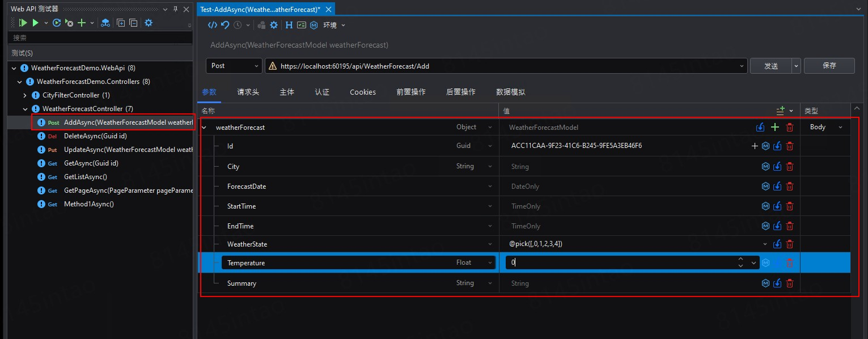Generate new Guid with plus on Id row
Viewport: 868px width, 339px height.
(x=755, y=146)
